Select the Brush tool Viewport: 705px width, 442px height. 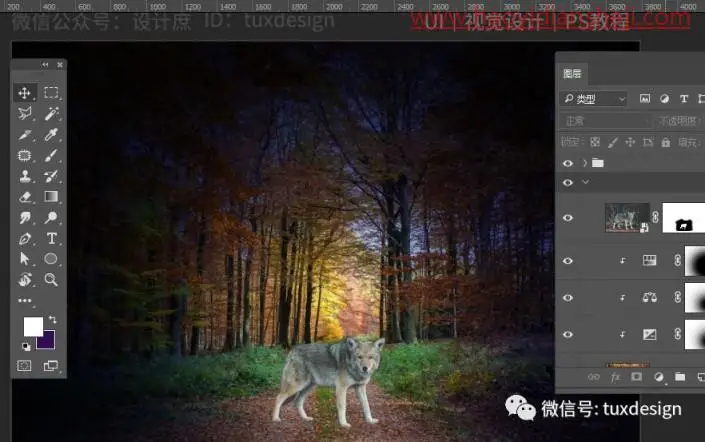tap(51, 155)
